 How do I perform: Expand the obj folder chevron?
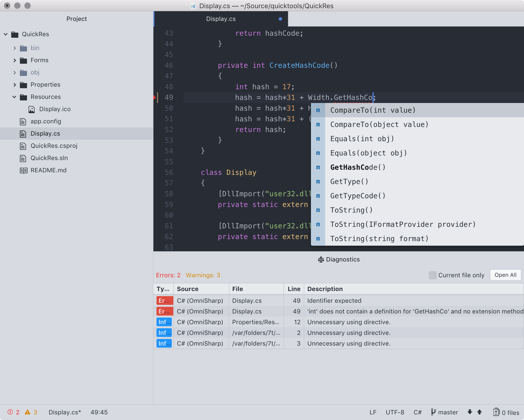15,72
